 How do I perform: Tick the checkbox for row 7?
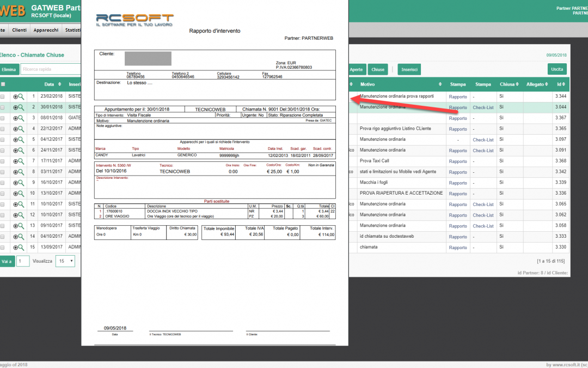tap(3, 161)
